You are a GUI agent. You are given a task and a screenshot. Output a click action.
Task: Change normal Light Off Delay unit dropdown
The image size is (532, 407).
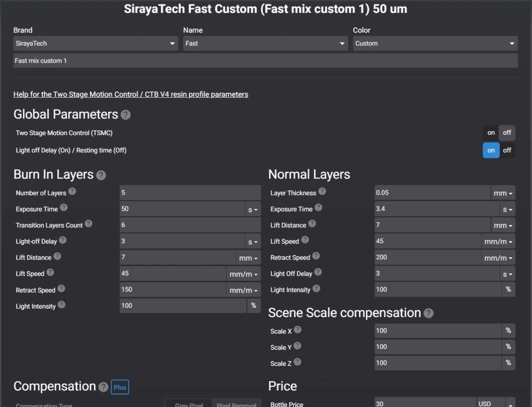[508, 274]
